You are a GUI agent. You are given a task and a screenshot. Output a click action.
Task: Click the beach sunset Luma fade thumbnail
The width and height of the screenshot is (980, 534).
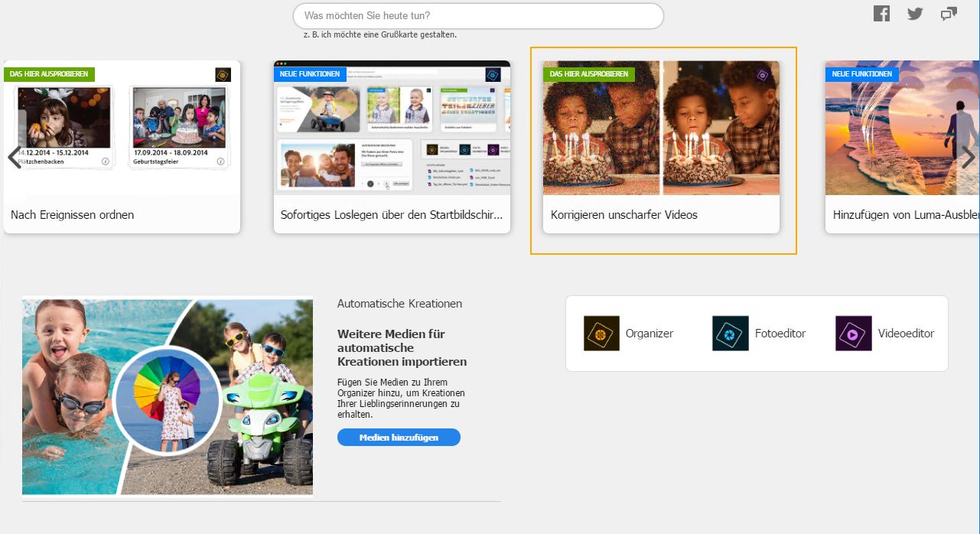[x=902, y=128]
